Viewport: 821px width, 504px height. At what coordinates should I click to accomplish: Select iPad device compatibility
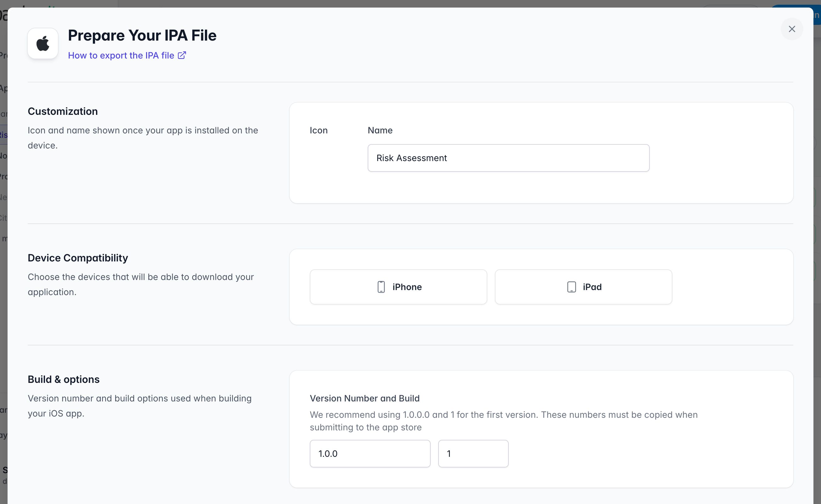click(x=583, y=287)
